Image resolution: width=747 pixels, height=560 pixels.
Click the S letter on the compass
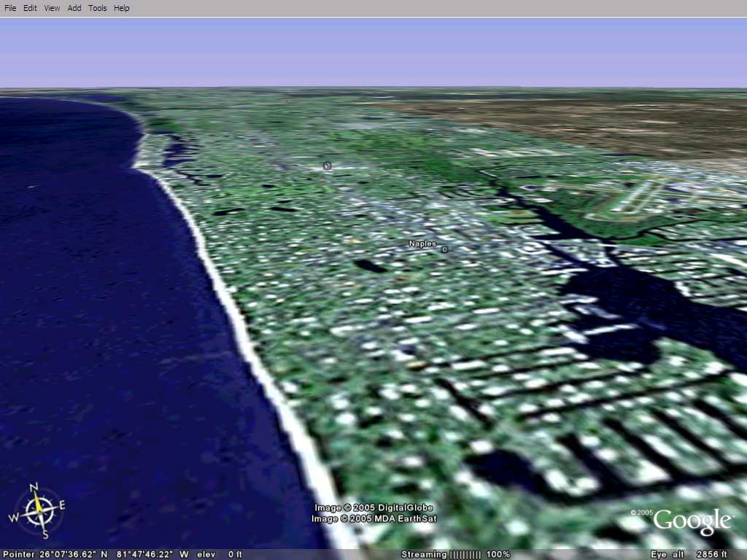point(44,535)
